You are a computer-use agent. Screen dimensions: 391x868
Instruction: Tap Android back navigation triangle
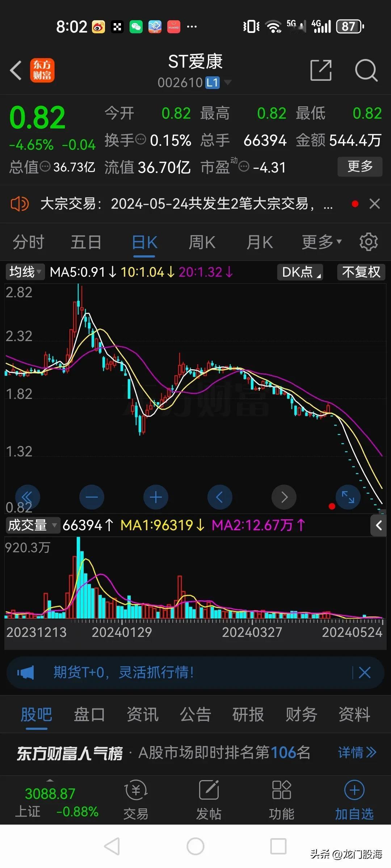(x=112, y=847)
